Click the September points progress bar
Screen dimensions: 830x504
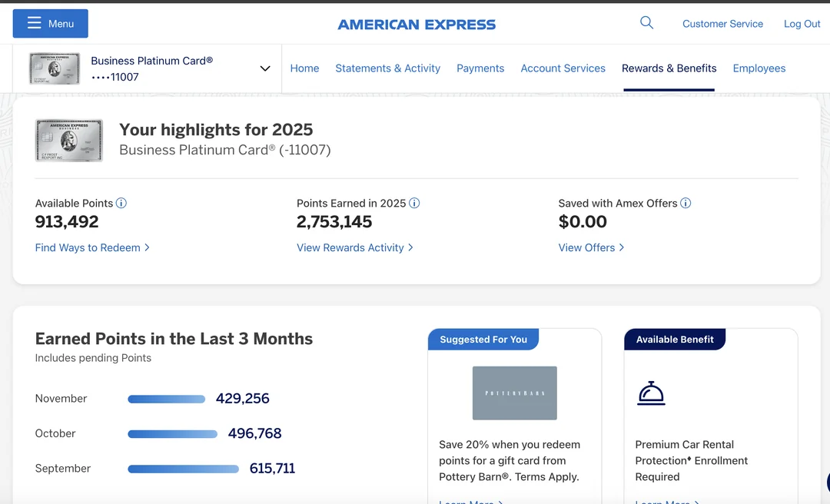(183, 469)
